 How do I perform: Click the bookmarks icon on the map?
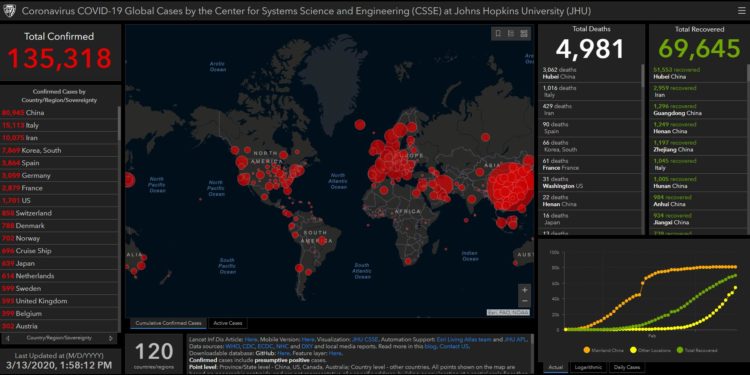(x=499, y=33)
